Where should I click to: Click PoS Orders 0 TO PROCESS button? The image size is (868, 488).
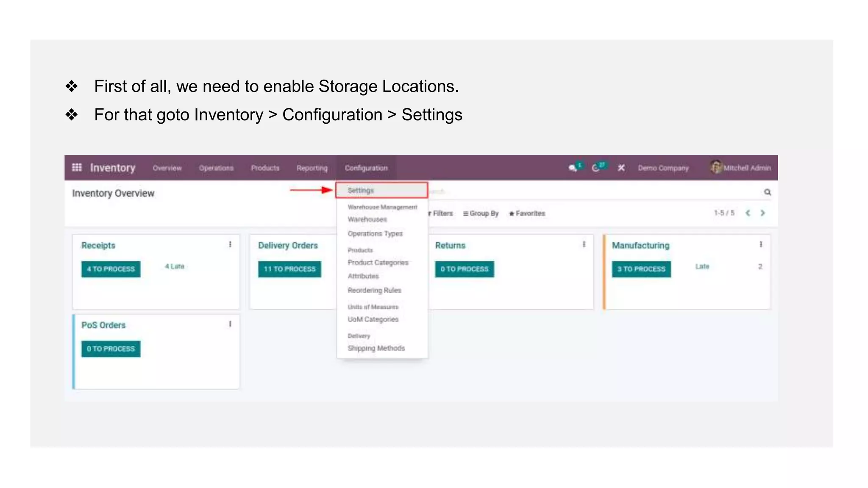(x=111, y=349)
